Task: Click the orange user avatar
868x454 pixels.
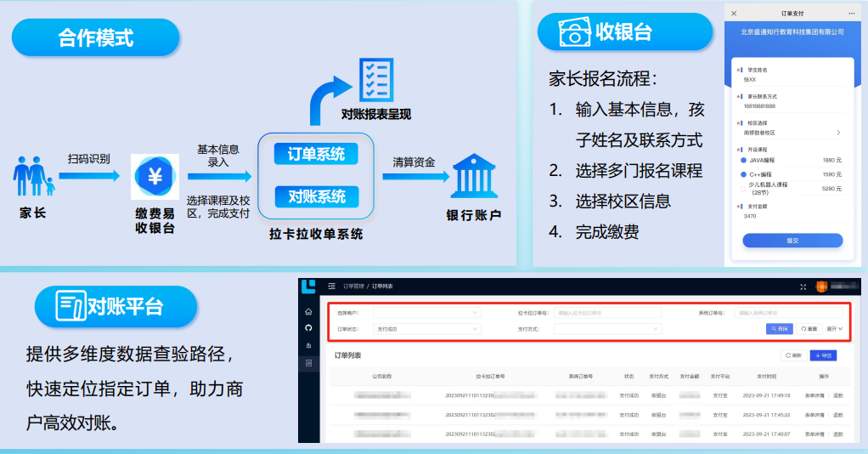Action: [821, 287]
